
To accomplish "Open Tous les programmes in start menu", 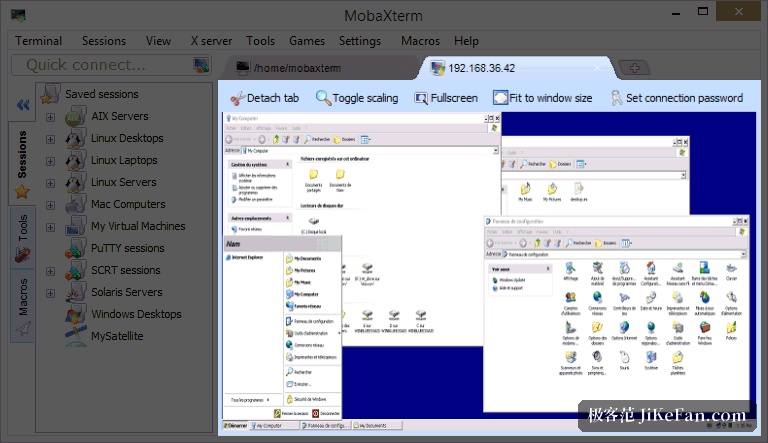I will pyautogui.click(x=250, y=400).
